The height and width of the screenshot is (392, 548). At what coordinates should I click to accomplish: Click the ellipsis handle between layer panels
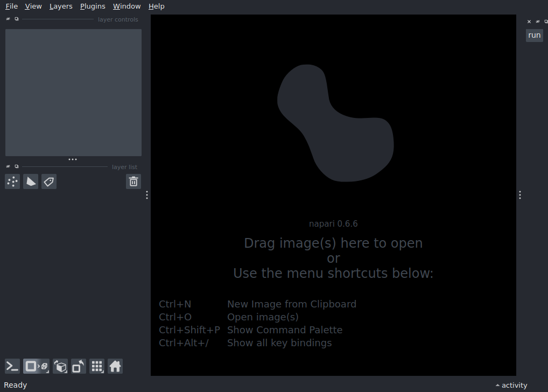pos(73,159)
